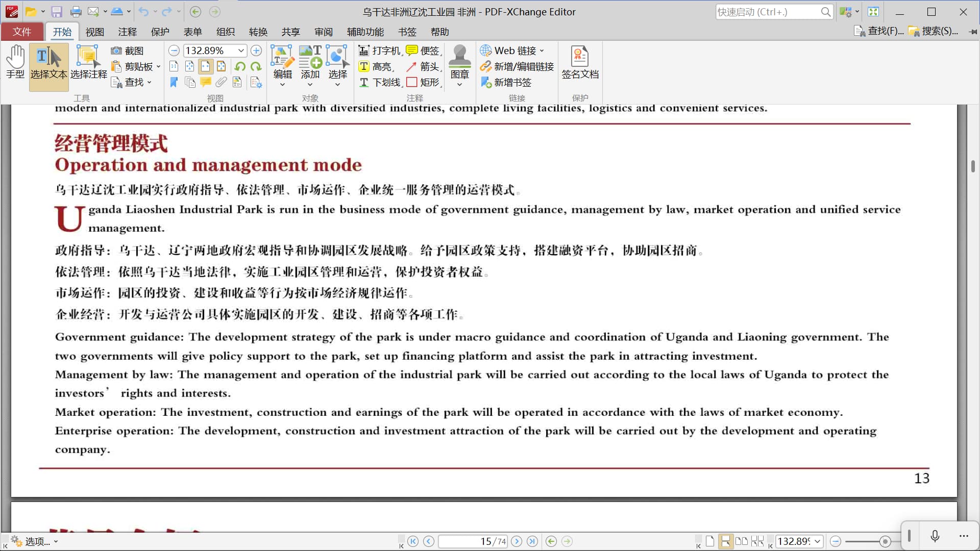The image size is (980, 551).
Task: Click the zoom in plus icon in ribbon
Action: click(256, 51)
